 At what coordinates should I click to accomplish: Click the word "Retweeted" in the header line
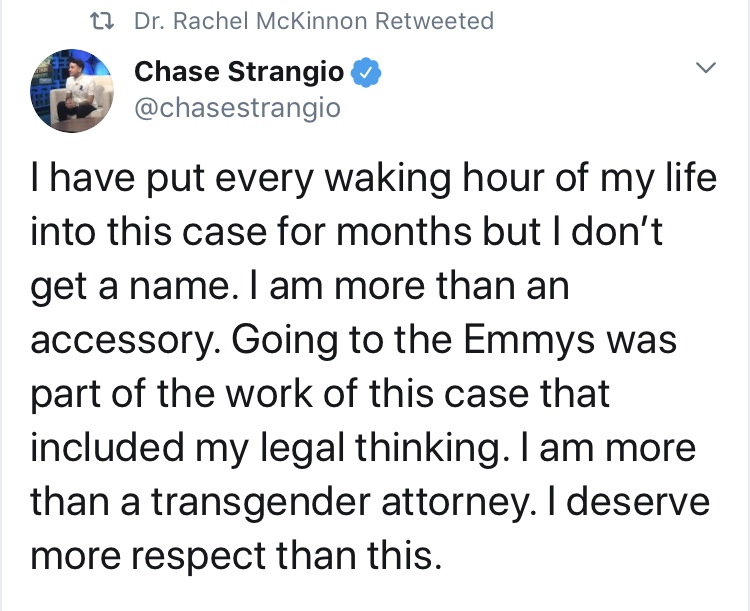434,21
